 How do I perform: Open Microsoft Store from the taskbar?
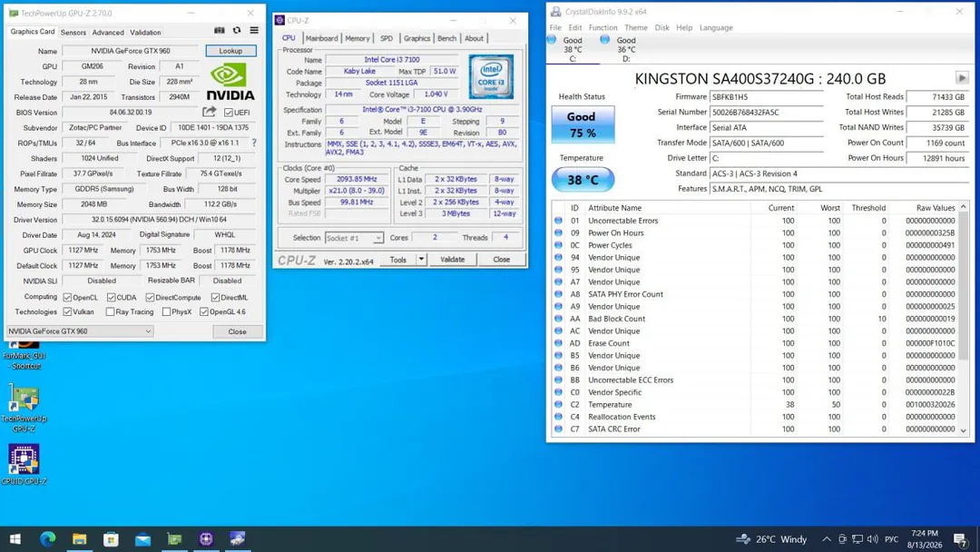tap(112, 539)
